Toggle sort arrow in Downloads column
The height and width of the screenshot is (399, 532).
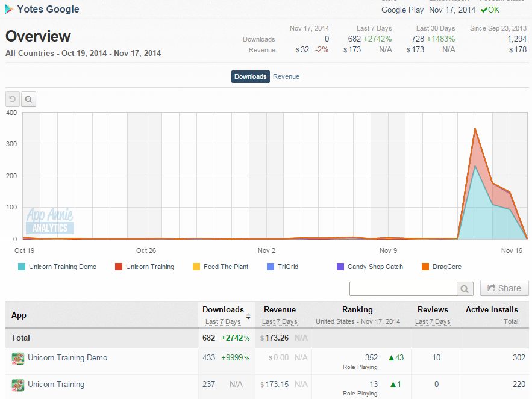pyautogui.click(x=248, y=317)
